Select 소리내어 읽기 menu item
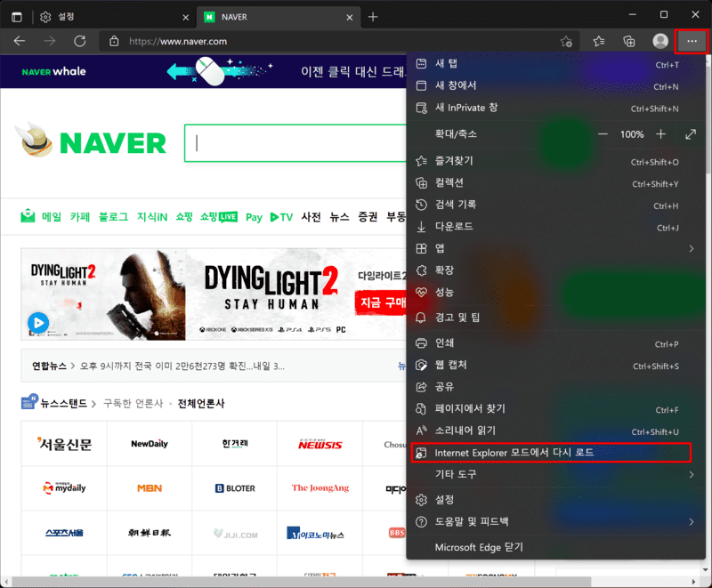712x588 pixels. (x=555, y=431)
